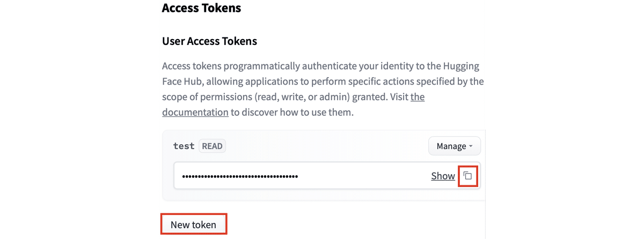
Task: Click the caret arrow beside Manage
Action: [x=471, y=146]
